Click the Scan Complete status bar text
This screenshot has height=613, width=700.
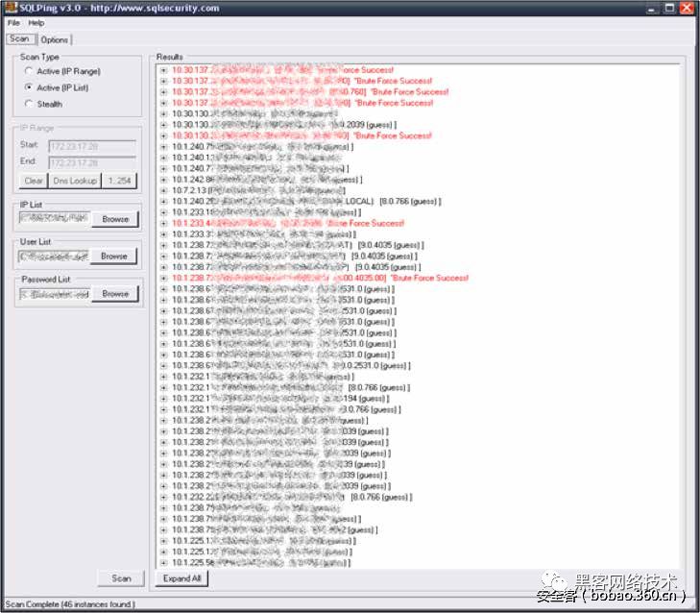coord(70,604)
